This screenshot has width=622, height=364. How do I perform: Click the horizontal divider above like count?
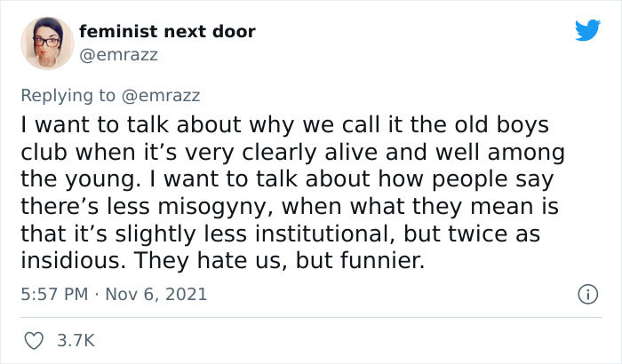pyautogui.click(x=311, y=317)
